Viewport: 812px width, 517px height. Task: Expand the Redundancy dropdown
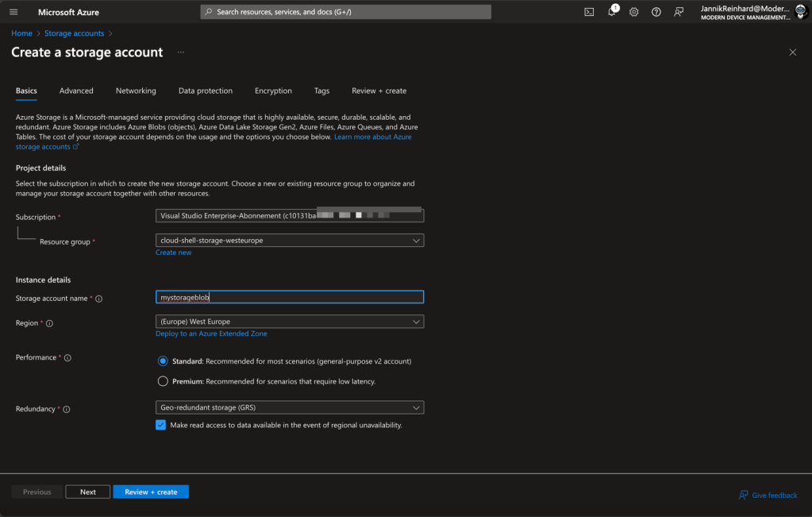click(x=290, y=407)
